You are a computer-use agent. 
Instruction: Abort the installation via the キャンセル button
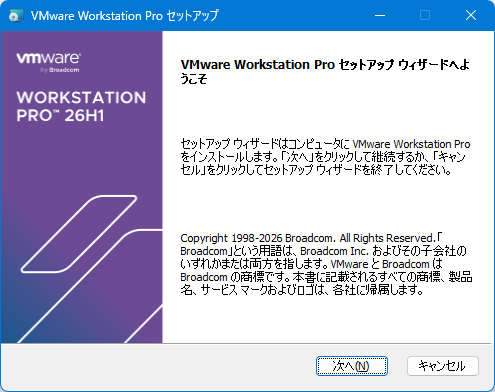[x=443, y=366]
